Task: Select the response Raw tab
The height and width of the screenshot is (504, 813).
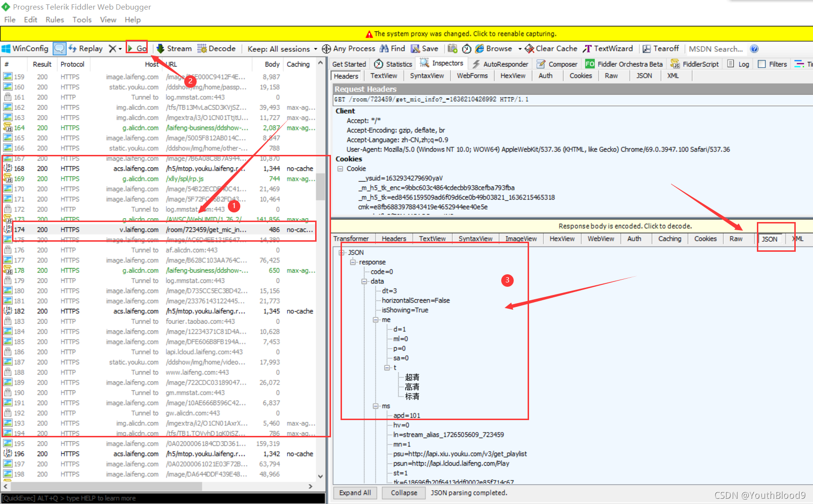Action: click(x=736, y=239)
